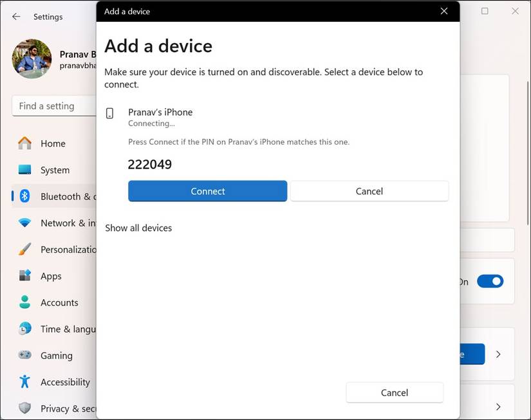Viewport: 531px width, 420px height.
Task: Click the System monitor icon
Action: point(24,170)
